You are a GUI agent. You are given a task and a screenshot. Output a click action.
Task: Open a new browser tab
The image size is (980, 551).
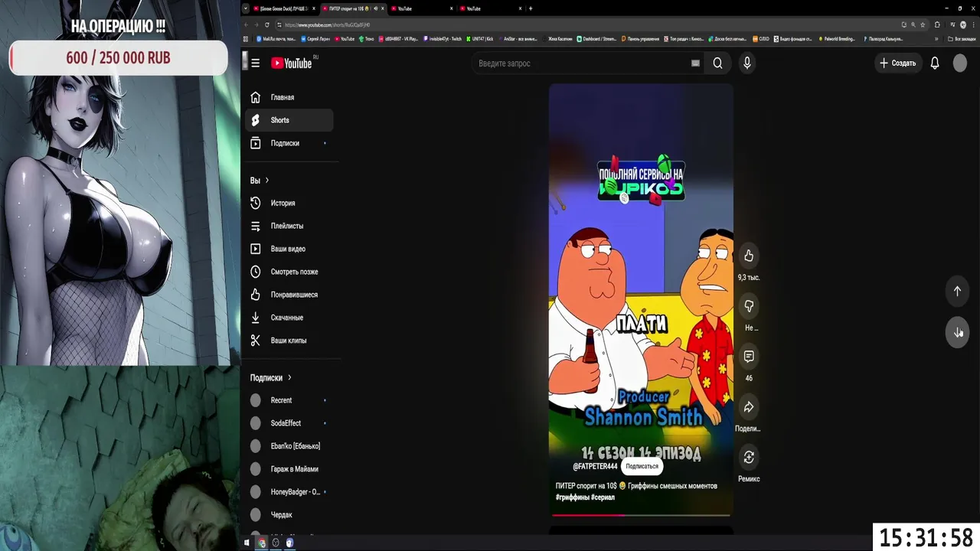click(531, 8)
